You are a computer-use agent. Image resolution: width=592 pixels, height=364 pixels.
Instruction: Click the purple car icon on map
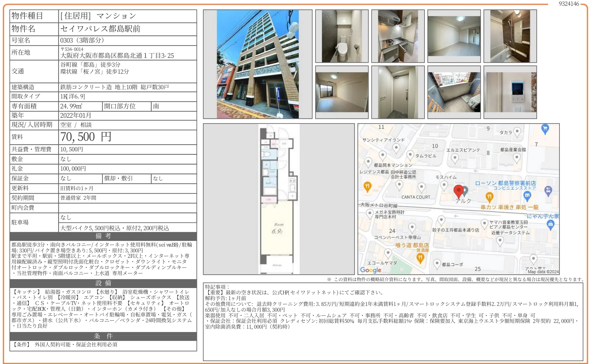548,190
